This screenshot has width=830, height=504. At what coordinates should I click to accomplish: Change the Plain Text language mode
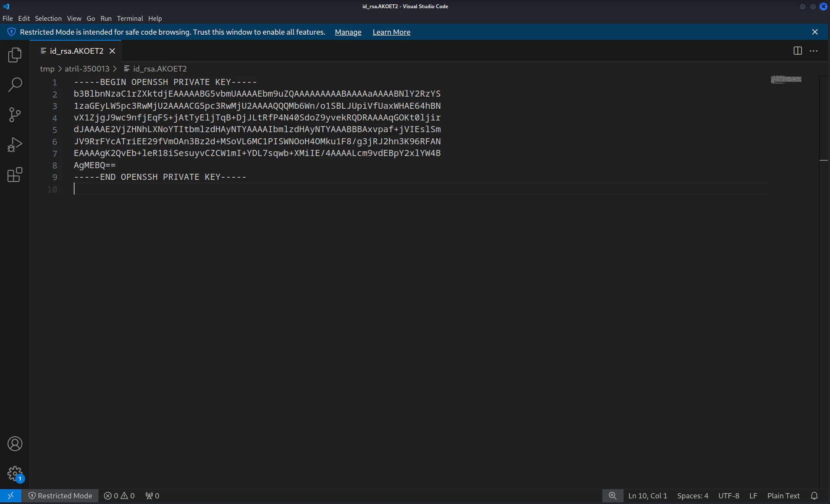pyautogui.click(x=783, y=496)
